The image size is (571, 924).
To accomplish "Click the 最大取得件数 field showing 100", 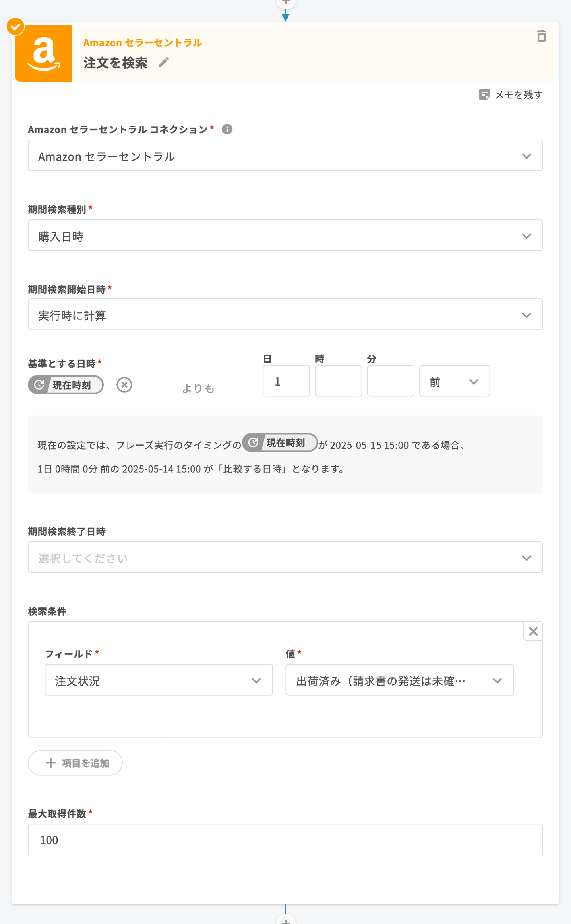I will click(285, 840).
